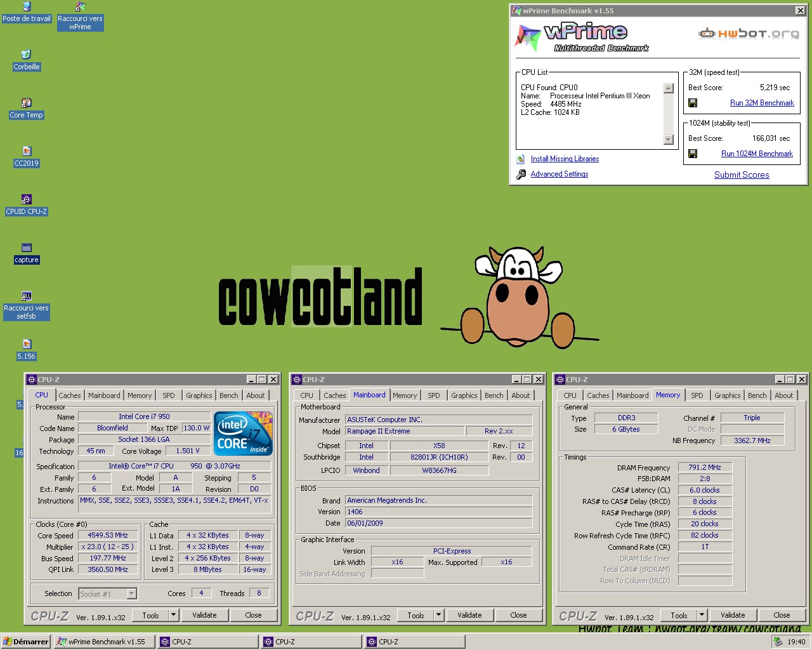Click the wPrime title bar icon

click(516, 10)
